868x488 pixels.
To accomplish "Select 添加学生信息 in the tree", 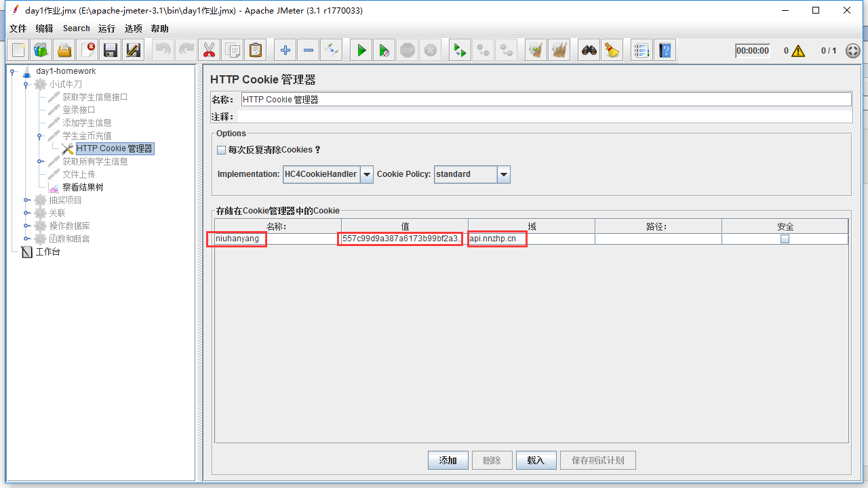I will pos(87,123).
